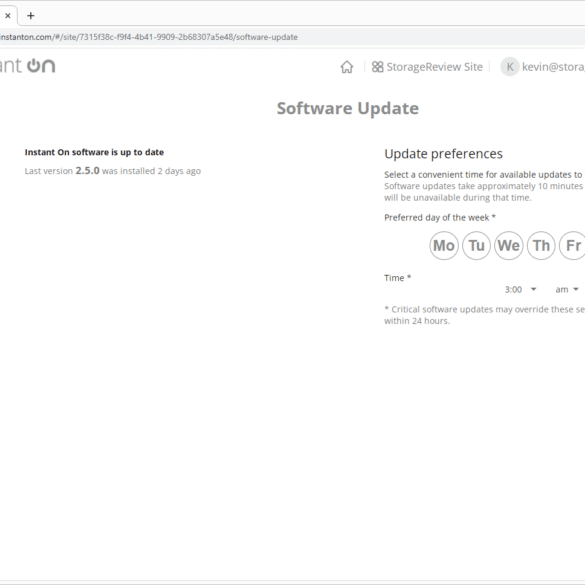Open a new browser tab

click(x=31, y=16)
